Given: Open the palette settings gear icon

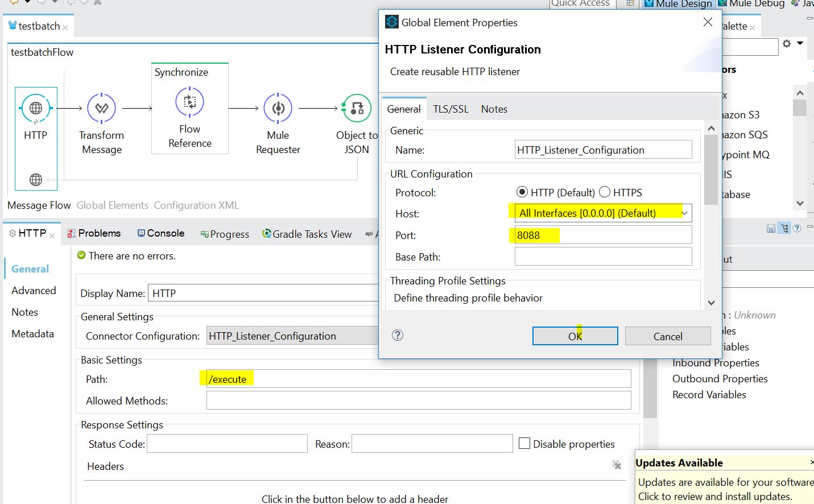Looking at the screenshot, I should [787, 44].
